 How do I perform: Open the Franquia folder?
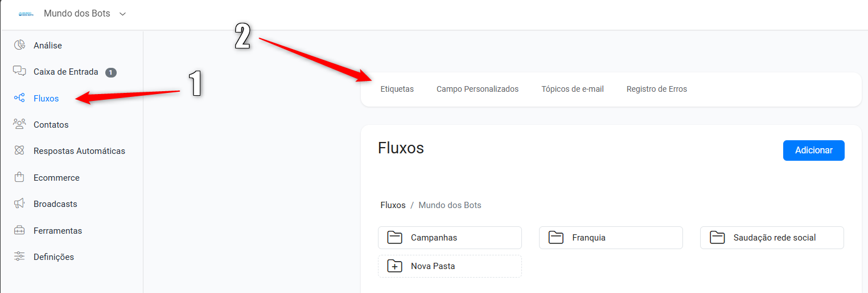pos(611,238)
